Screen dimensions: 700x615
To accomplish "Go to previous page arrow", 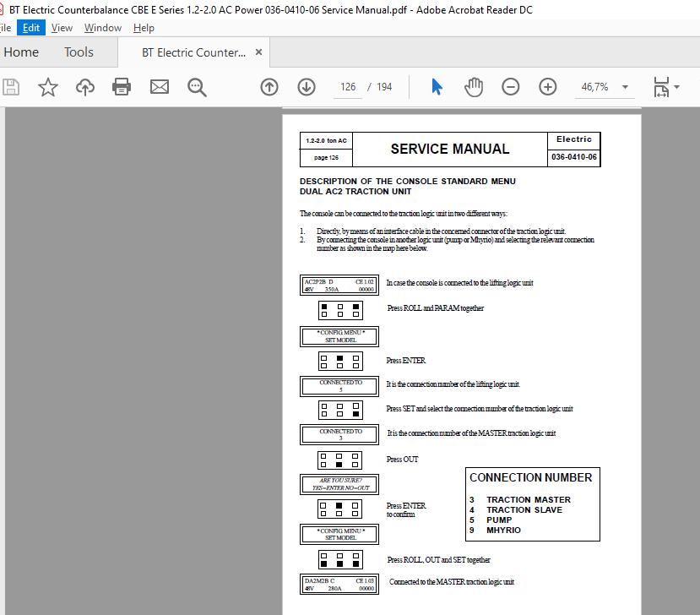I will pos(269,87).
